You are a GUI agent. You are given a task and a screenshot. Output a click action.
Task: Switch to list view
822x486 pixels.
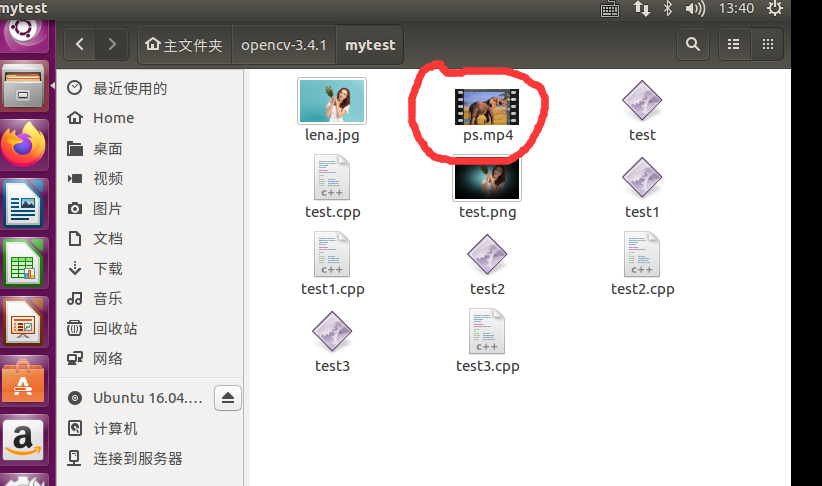click(733, 45)
